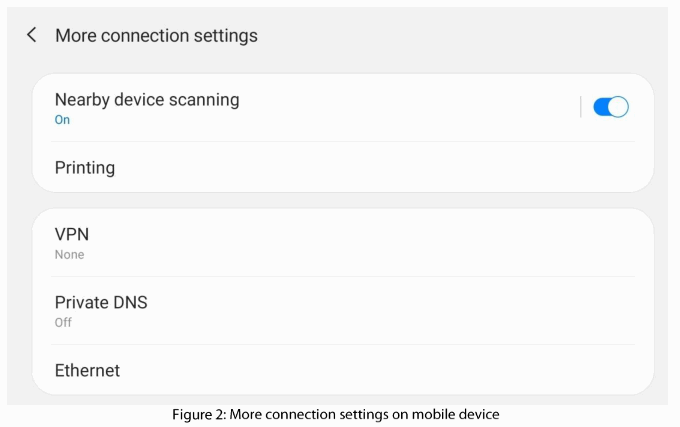
Task: Open Private DNS configuration
Action: pos(101,302)
